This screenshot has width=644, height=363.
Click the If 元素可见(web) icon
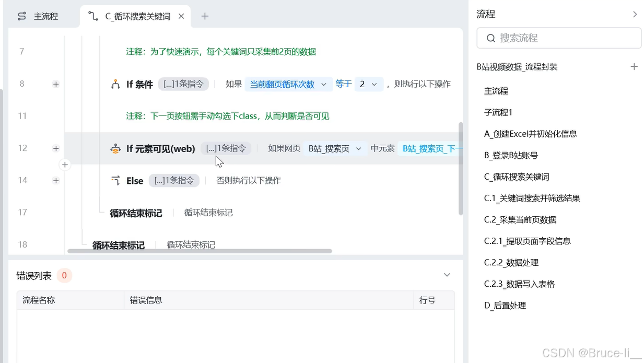tap(115, 148)
